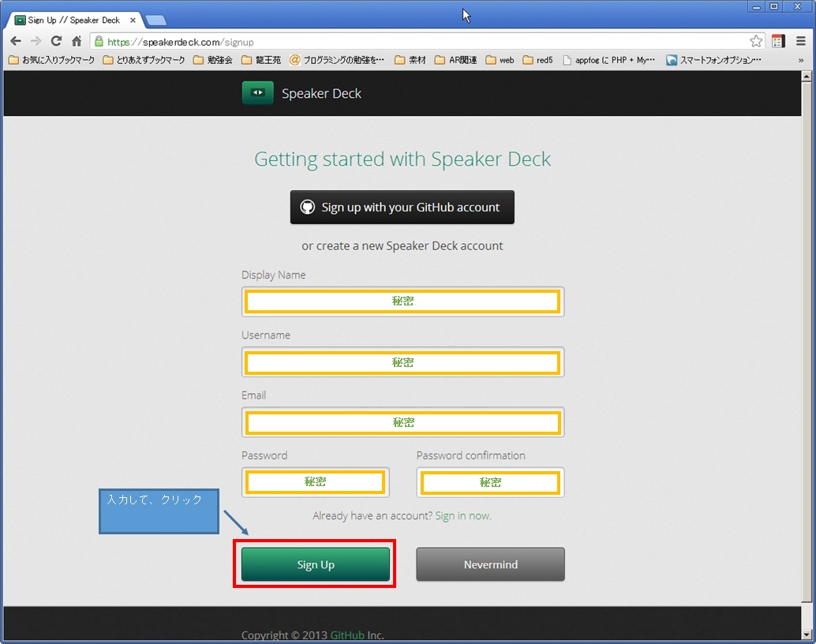Click the GitHub link in footer
Viewport: 816px width, 644px height.
tap(347, 635)
